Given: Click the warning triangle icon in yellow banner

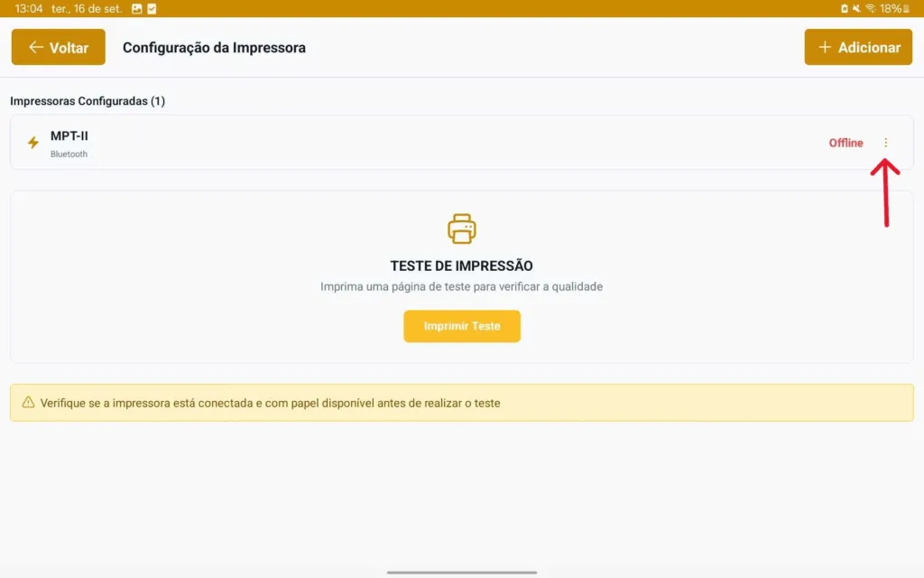Looking at the screenshot, I should pos(28,403).
